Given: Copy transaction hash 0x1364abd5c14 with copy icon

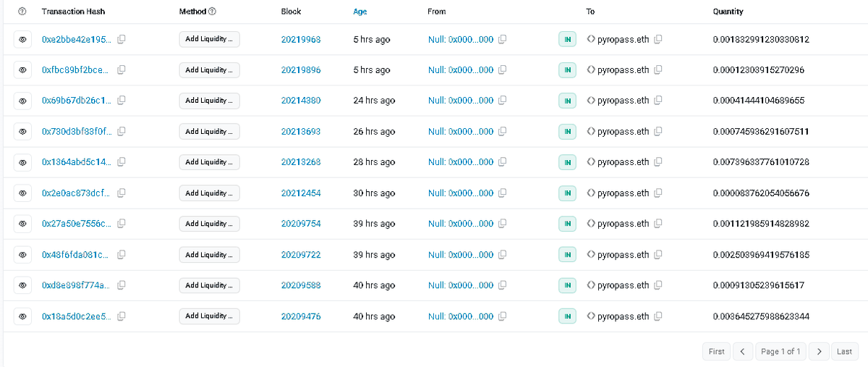Looking at the screenshot, I should click(x=122, y=162).
